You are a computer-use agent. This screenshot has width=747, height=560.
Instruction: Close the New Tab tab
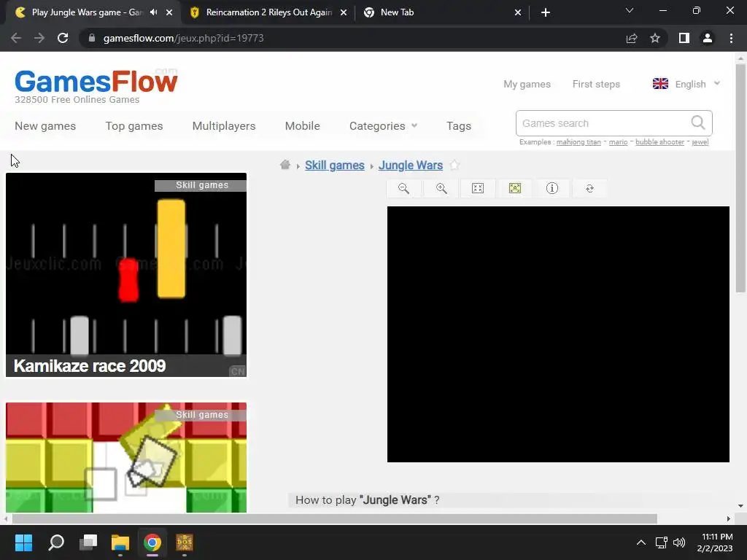pyautogui.click(x=518, y=12)
